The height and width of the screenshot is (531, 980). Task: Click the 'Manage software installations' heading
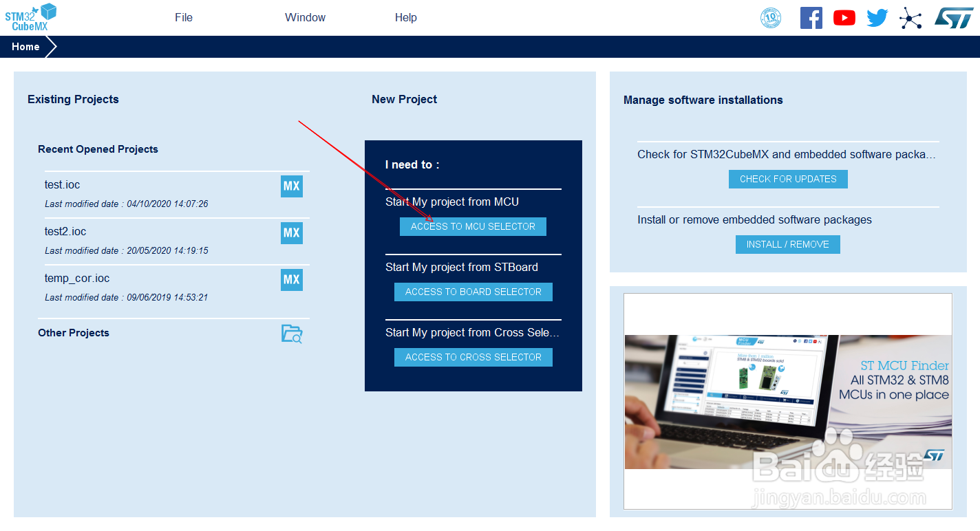(x=703, y=100)
